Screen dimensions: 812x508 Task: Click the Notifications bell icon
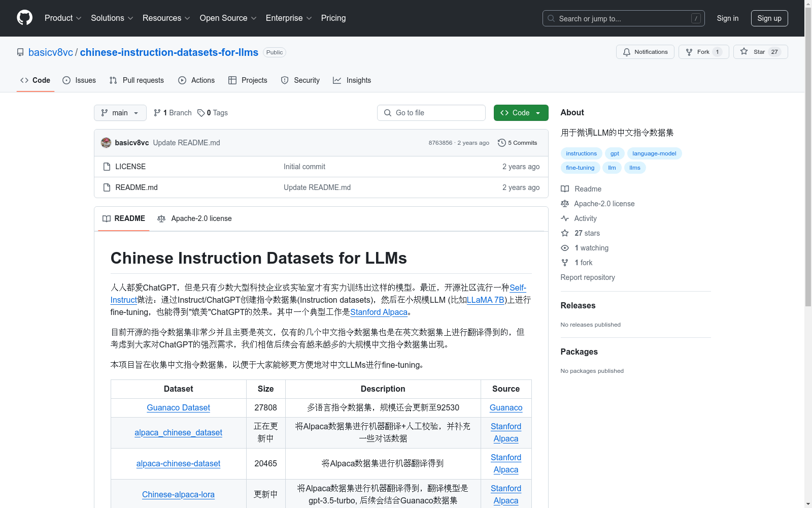pos(627,52)
